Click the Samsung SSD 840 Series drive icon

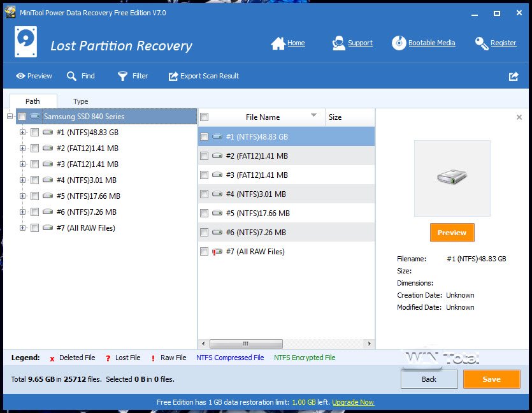tap(34, 116)
